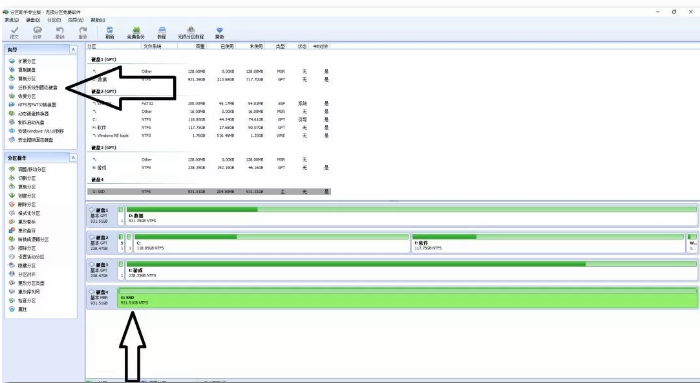Click the blue heart sponsor icon in toolbar
The height and width of the screenshot is (383, 700).
click(x=219, y=32)
